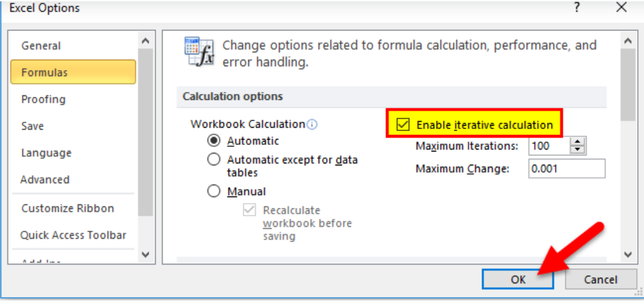Go to the Quick Access Toolbar category
Image resolution: width=644 pixels, height=303 pixels.
(x=73, y=235)
